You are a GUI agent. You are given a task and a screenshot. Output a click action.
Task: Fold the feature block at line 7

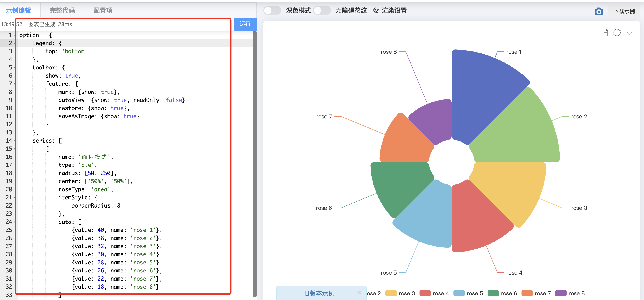click(x=15, y=84)
